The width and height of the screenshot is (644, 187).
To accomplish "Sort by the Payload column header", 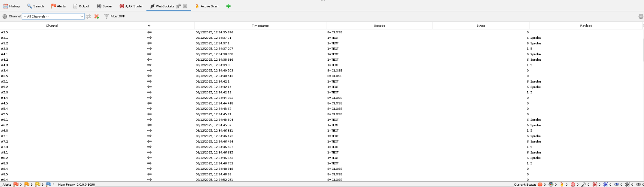I will coord(586,26).
